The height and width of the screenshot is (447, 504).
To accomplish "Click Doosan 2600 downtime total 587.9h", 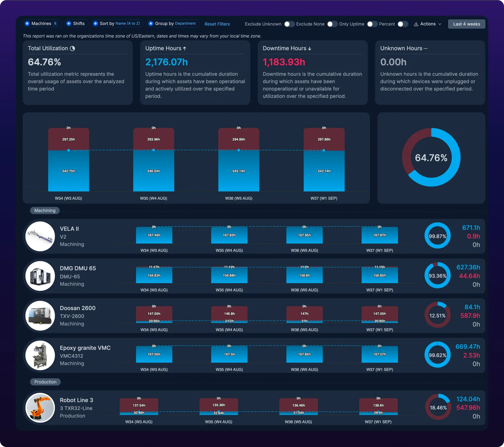I will [x=470, y=316].
